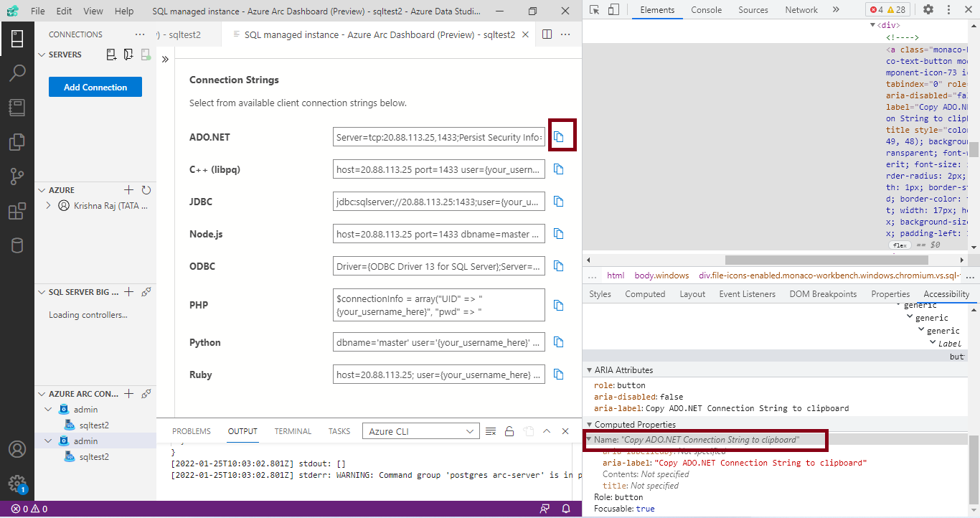Copy the JDBC connection string to clipboard
The height and width of the screenshot is (518, 980).
[559, 202]
